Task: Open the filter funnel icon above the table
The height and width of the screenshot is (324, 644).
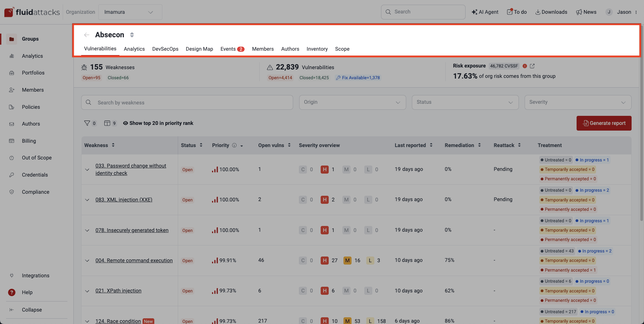Action: click(88, 123)
